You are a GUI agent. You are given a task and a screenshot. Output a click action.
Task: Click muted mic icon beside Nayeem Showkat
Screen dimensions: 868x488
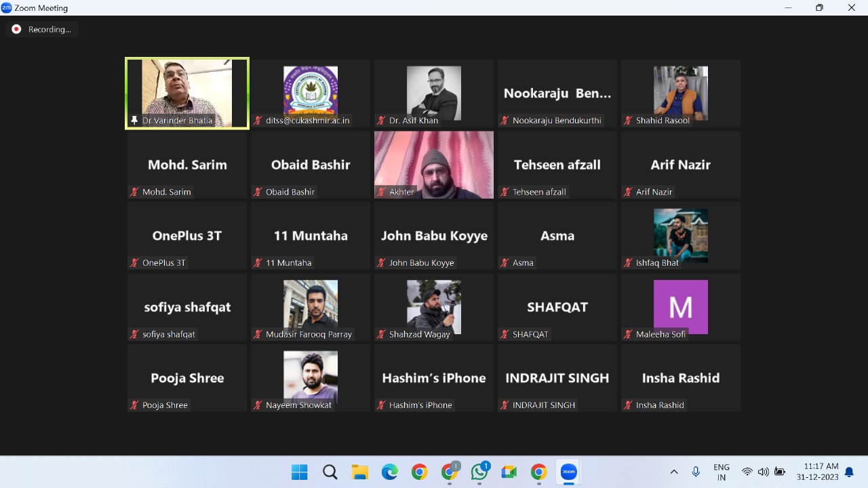coord(258,405)
